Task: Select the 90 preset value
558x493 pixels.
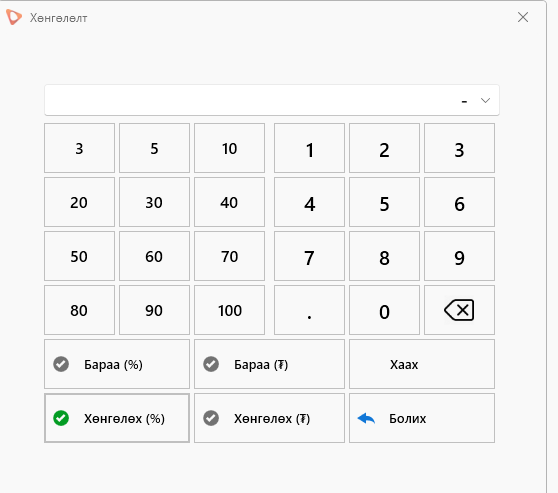Action: pyautogui.click(x=154, y=310)
